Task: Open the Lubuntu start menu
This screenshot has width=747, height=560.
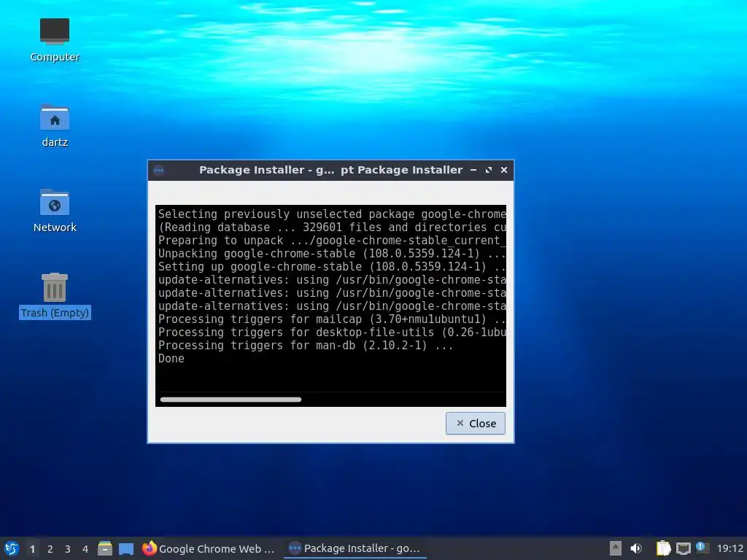Action: [x=12, y=548]
